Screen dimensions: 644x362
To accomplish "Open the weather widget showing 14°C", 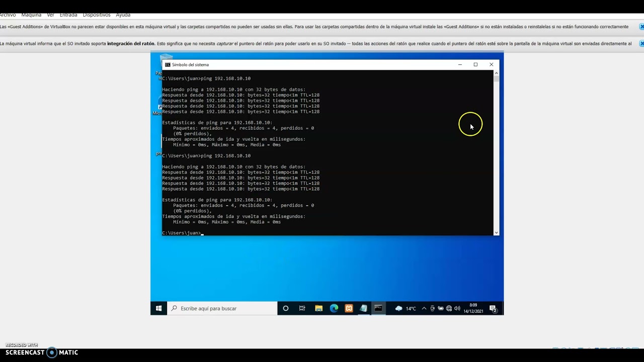I will coord(406,308).
